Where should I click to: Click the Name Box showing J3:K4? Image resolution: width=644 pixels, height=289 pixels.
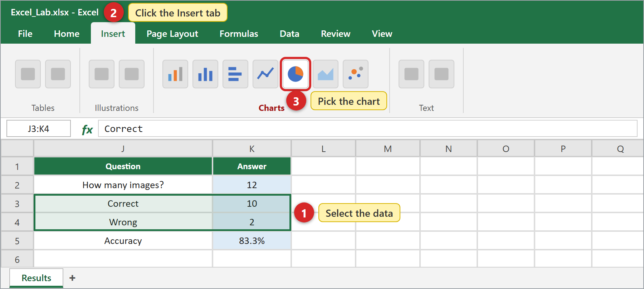tap(39, 128)
